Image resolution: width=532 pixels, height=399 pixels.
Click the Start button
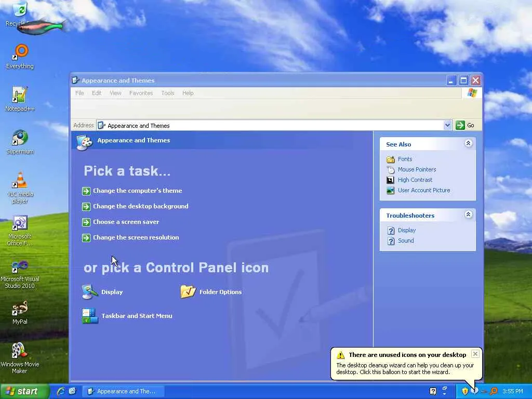(x=24, y=391)
